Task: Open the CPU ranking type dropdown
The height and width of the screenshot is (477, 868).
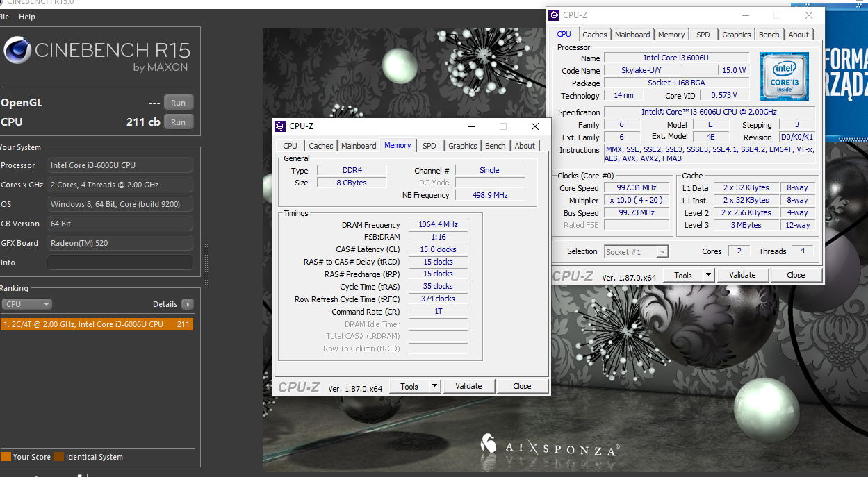Action: pyautogui.click(x=27, y=304)
